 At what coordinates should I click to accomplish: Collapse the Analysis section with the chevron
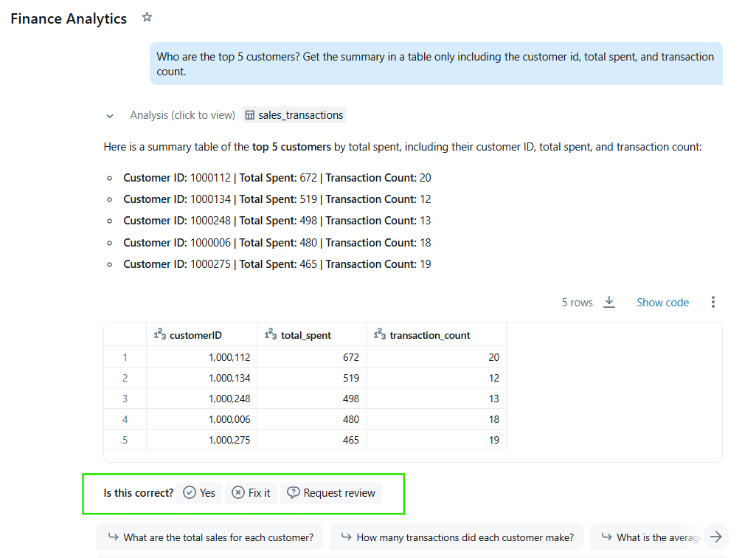point(109,116)
